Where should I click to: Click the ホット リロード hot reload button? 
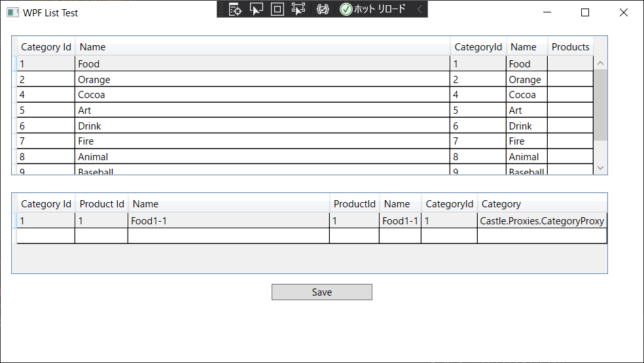click(x=373, y=9)
